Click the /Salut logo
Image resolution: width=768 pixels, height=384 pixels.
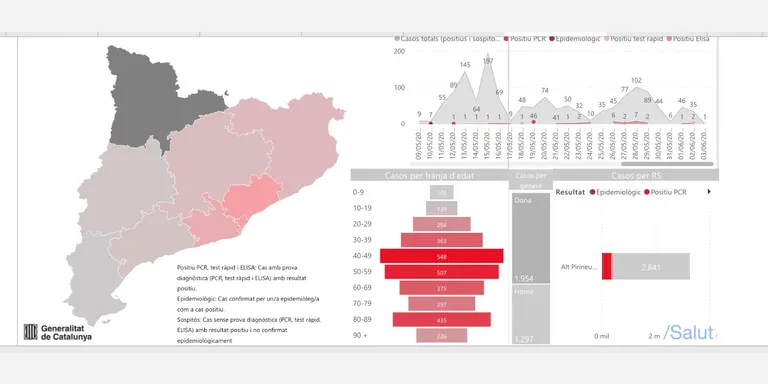click(688, 333)
